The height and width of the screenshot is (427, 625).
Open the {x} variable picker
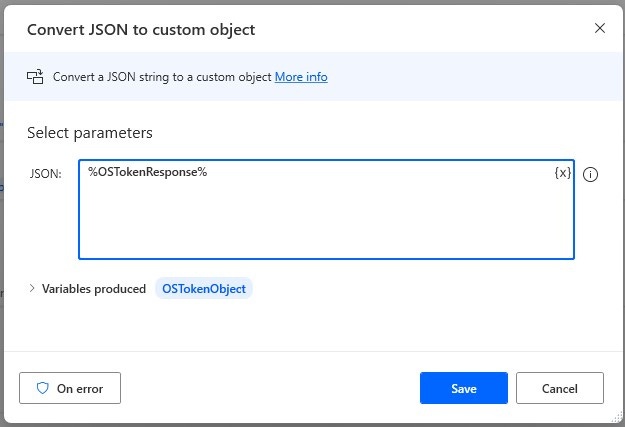coord(563,173)
